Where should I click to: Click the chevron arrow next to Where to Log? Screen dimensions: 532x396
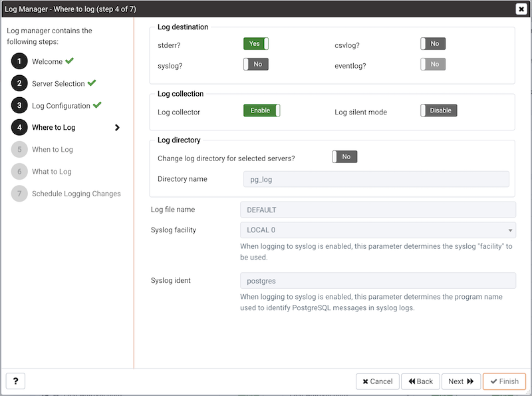[x=117, y=127]
